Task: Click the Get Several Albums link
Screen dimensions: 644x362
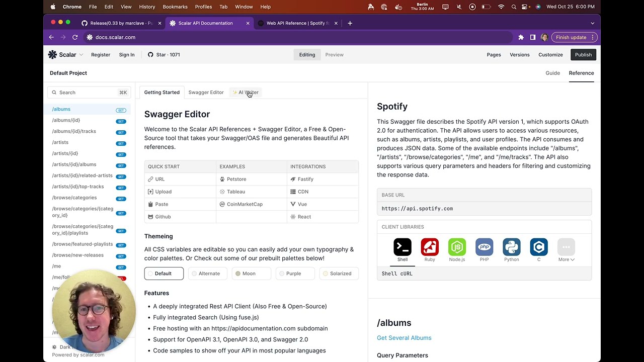Action: click(404, 338)
